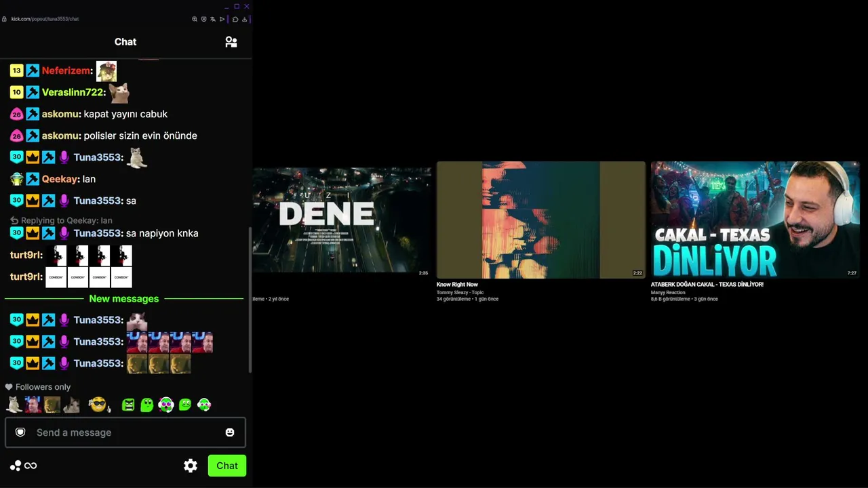The width and height of the screenshot is (868, 488).
Task: Click '34 görüntüleme • 1 gün önce' text
Action: pyautogui.click(x=467, y=299)
